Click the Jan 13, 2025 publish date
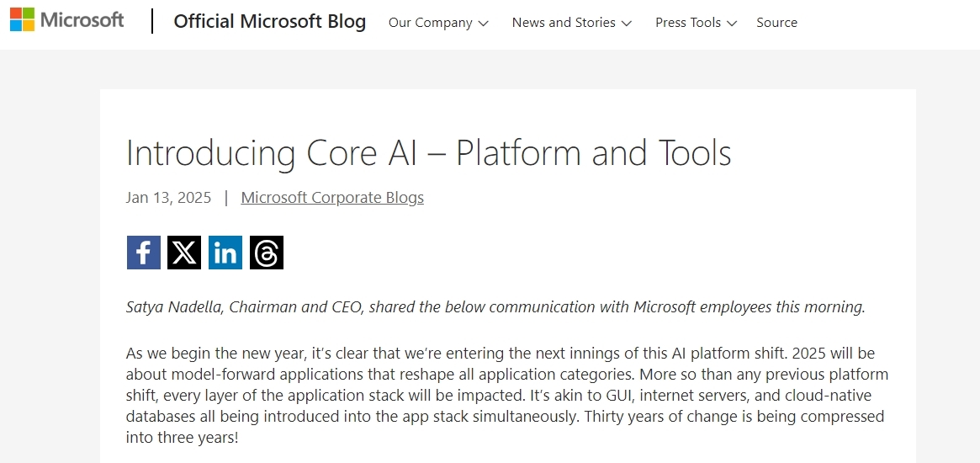980x463 pixels. click(x=168, y=198)
